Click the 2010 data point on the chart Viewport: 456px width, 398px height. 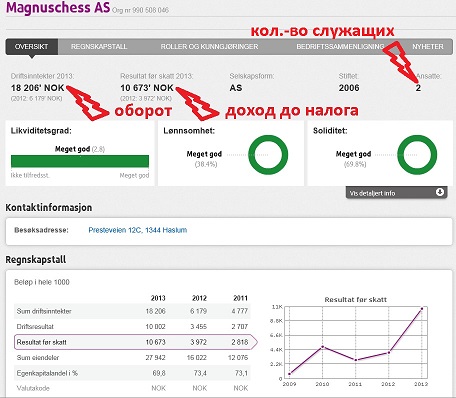[x=322, y=347]
